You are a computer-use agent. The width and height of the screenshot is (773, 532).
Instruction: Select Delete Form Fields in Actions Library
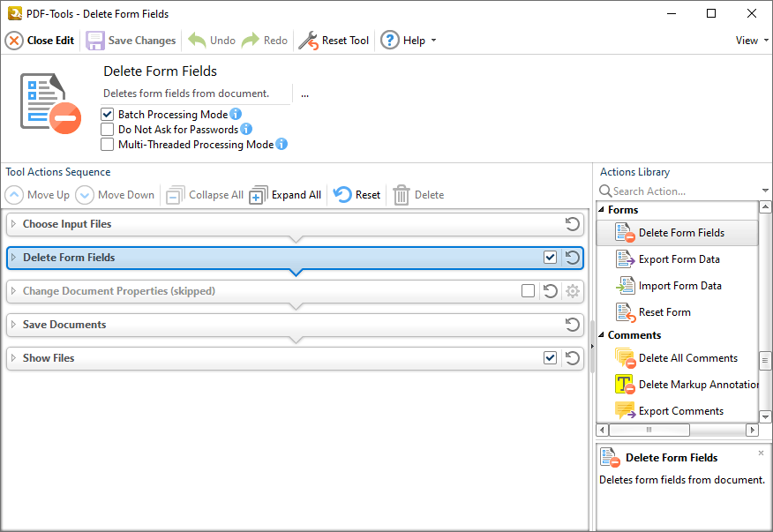coord(677,233)
